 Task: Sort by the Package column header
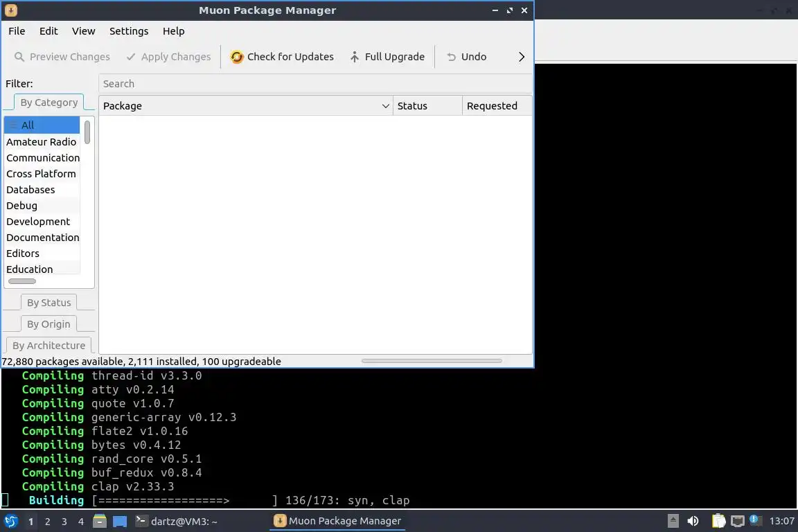coord(246,106)
